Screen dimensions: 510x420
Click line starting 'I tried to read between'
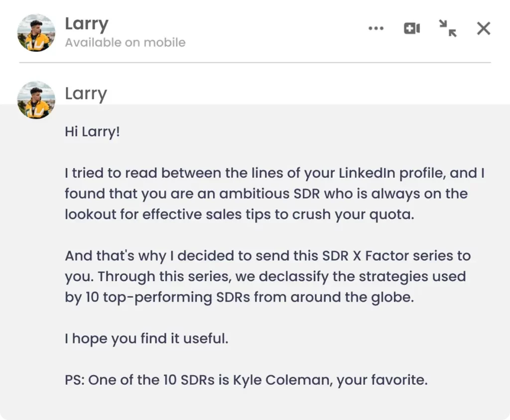pos(274,173)
